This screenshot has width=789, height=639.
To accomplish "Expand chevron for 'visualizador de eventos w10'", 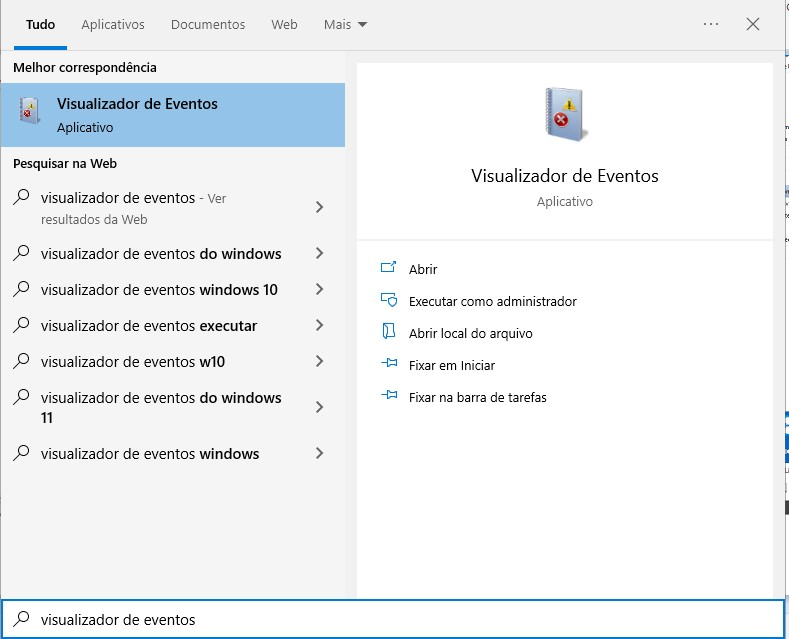I will pos(319,361).
